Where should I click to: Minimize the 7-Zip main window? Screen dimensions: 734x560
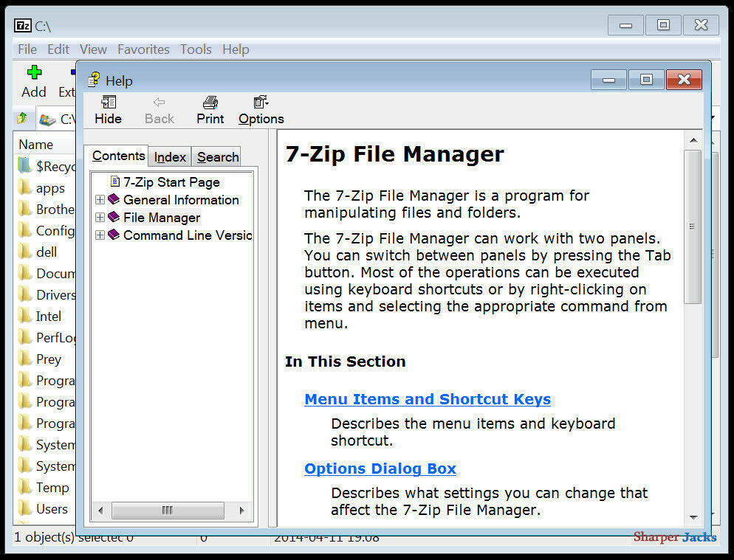(x=625, y=25)
